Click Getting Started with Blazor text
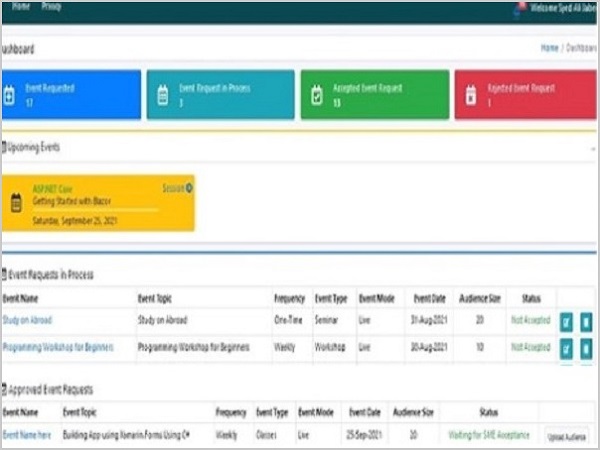This screenshot has height=450, width=600. click(72, 201)
